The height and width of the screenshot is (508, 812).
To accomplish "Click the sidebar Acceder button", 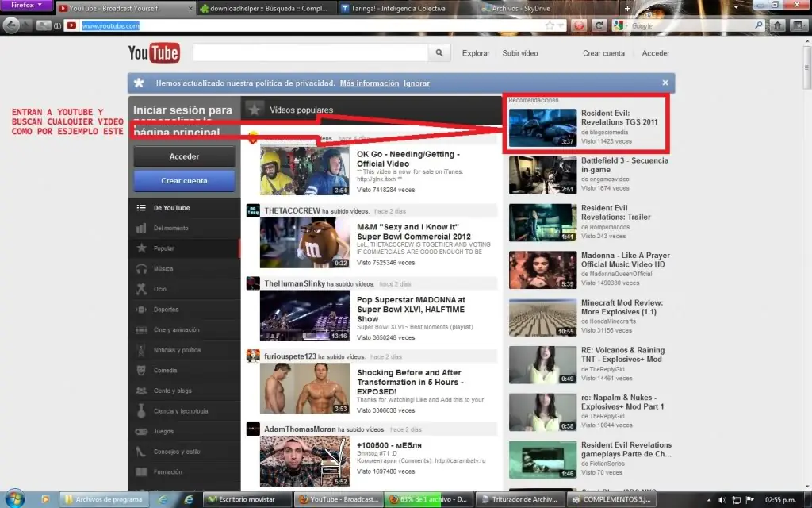I will (x=184, y=156).
